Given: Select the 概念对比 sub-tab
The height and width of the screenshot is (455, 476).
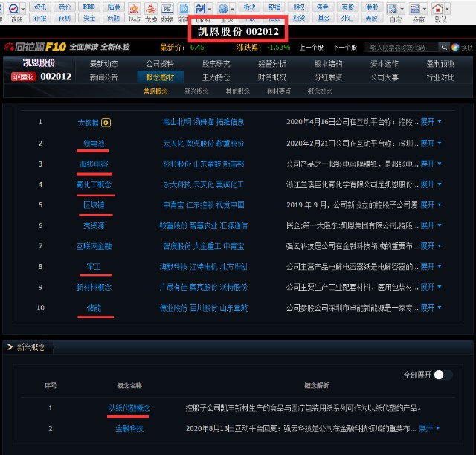Looking at the screenshot, I should point(320,91).
